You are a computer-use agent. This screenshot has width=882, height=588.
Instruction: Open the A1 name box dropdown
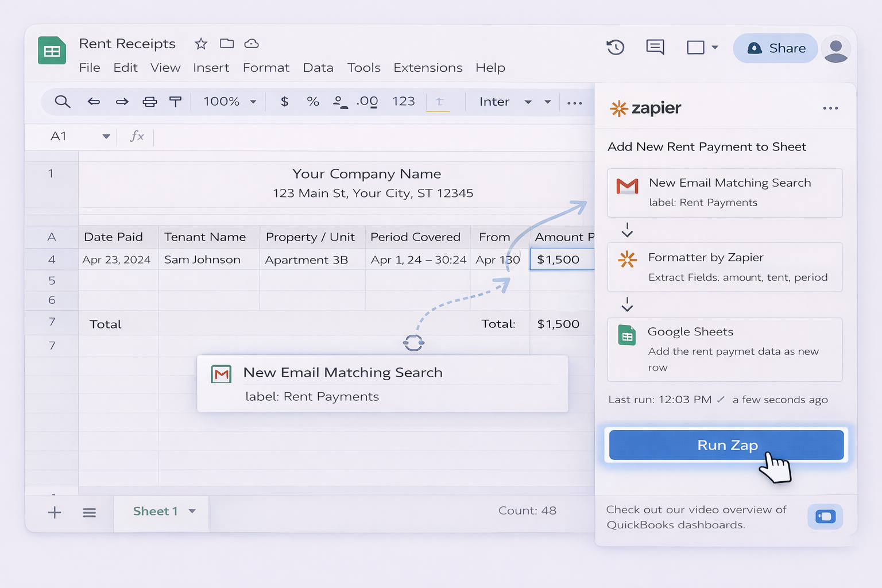click(106, 137)
